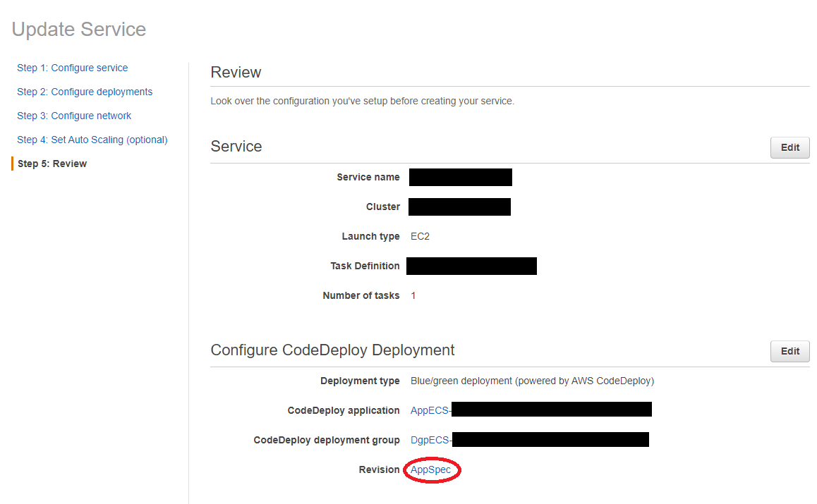
Task: Click the Deployment type label
Action: pyautogui.click(x=360, y=381)
